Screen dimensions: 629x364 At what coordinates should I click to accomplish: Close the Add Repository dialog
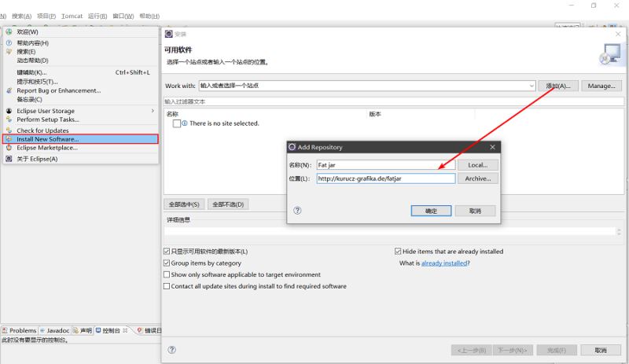(x=493, y=147)
